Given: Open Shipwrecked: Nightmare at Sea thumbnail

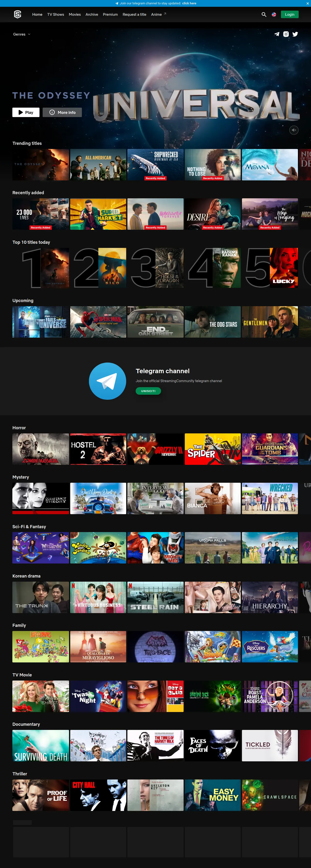Looking at the screenshot, I should pos(155,165).
